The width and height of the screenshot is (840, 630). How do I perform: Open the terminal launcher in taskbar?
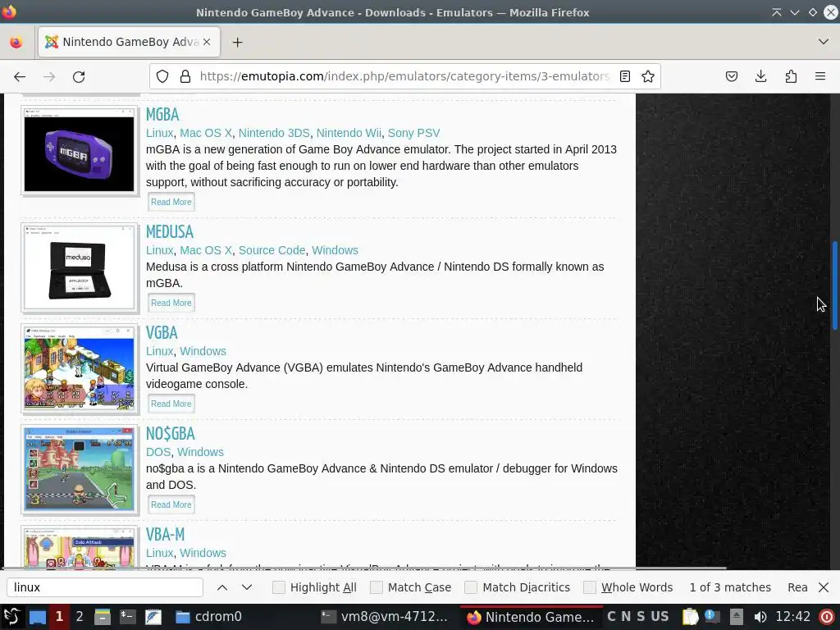(127, 617)
